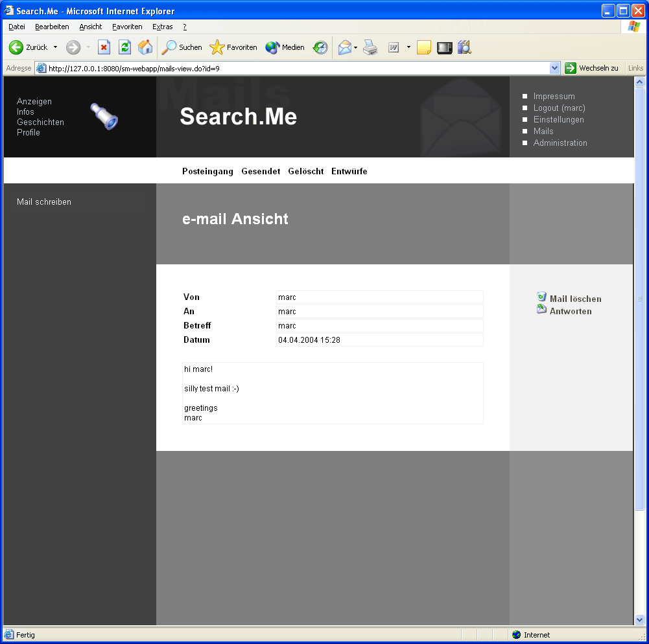Click the binoculars logo icon
Viewport: 649px width, 644px height.
(x=104, y=117)
